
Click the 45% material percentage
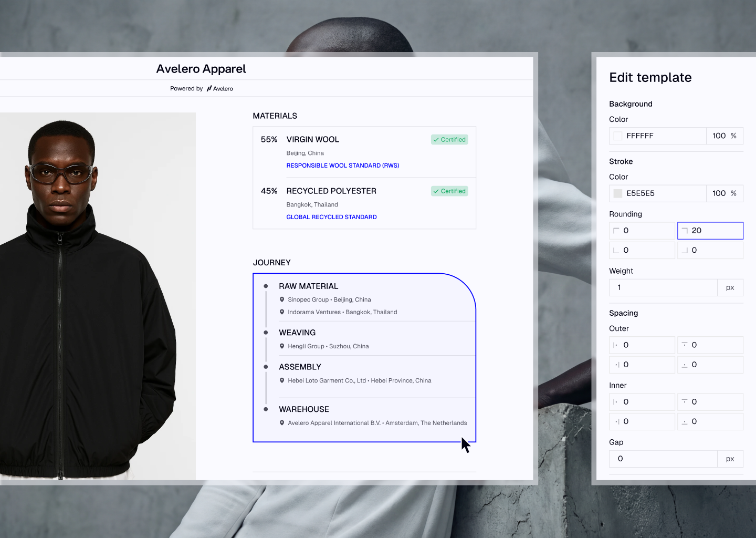pyautogui.click(x=269, y=191)
